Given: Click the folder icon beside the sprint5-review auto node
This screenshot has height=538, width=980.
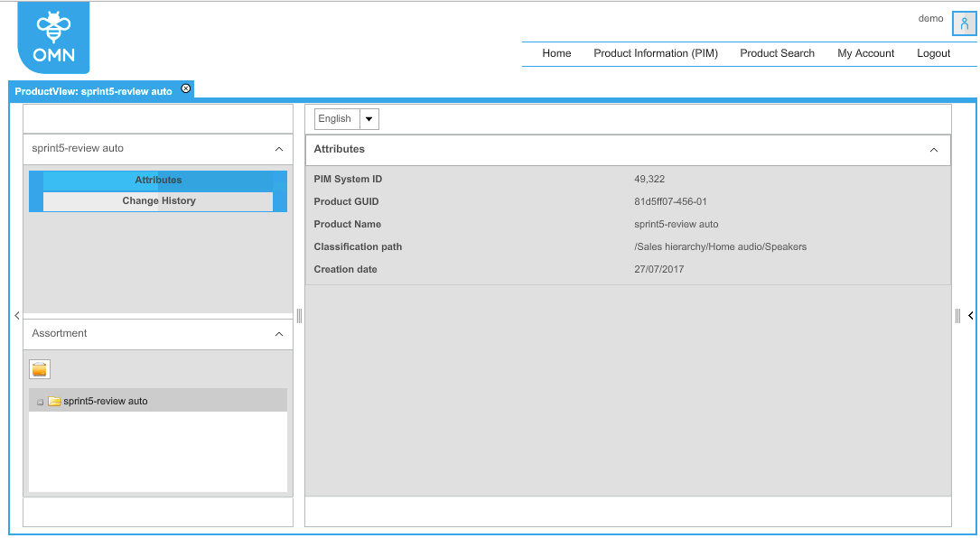Looking at the screenshot, I should click(x=53, y=401).
